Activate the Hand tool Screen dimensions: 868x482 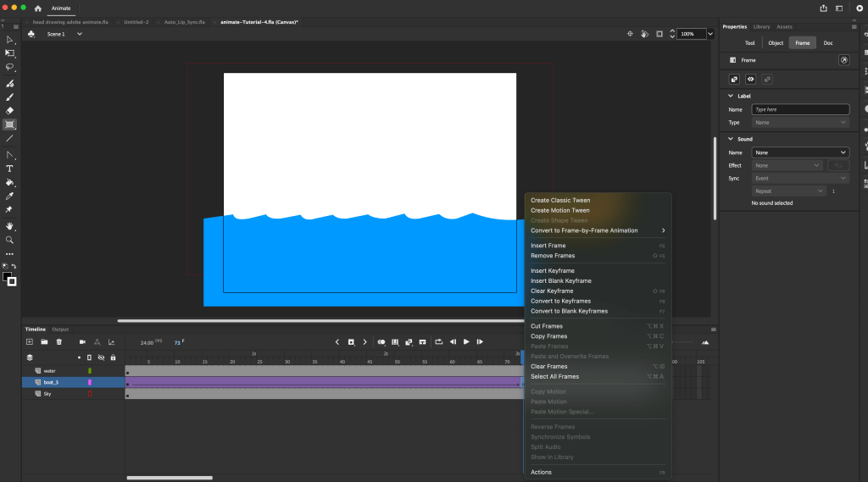point(10,226)
